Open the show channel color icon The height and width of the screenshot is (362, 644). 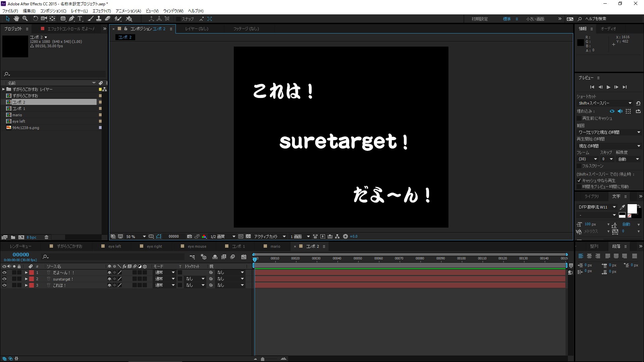204,237
